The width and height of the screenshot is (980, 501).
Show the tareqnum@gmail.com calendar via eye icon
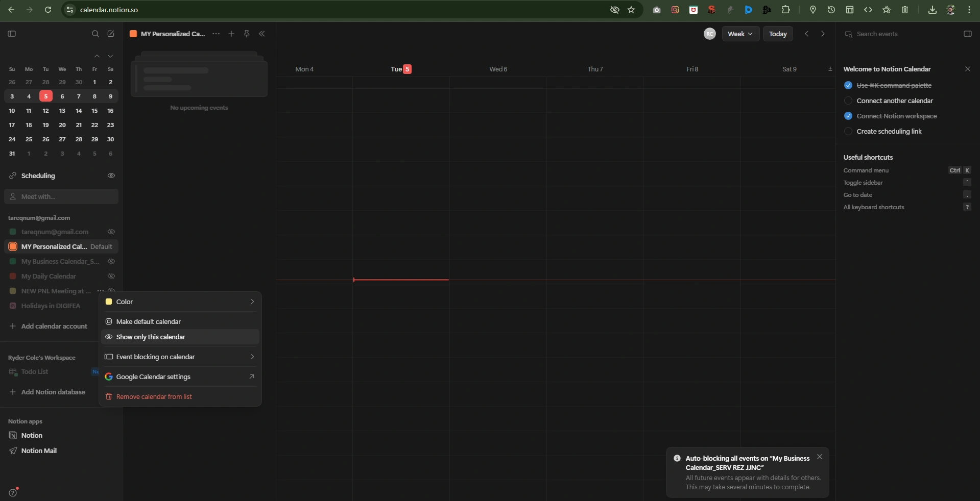click(111, 232)
